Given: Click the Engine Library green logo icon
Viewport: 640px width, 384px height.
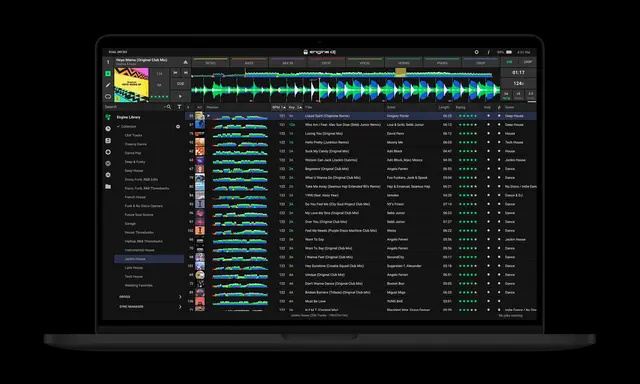Looking at the screenshot, I should click(108, 117).
